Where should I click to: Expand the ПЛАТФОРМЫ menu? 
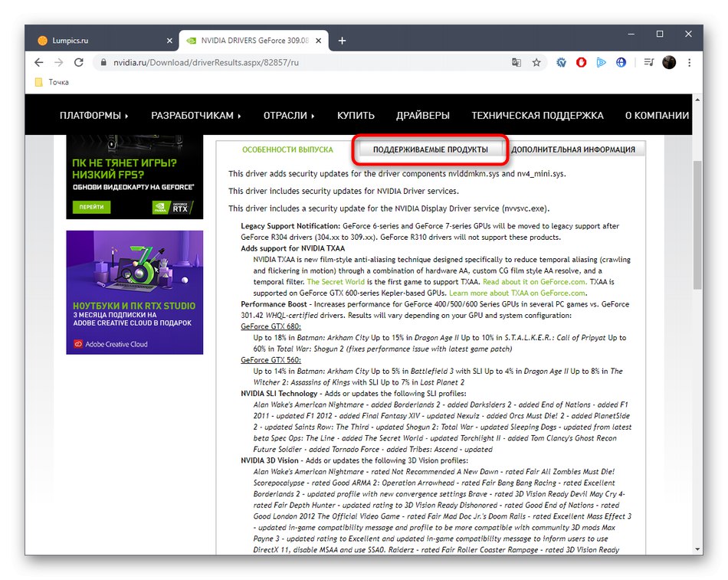point(93,116)
